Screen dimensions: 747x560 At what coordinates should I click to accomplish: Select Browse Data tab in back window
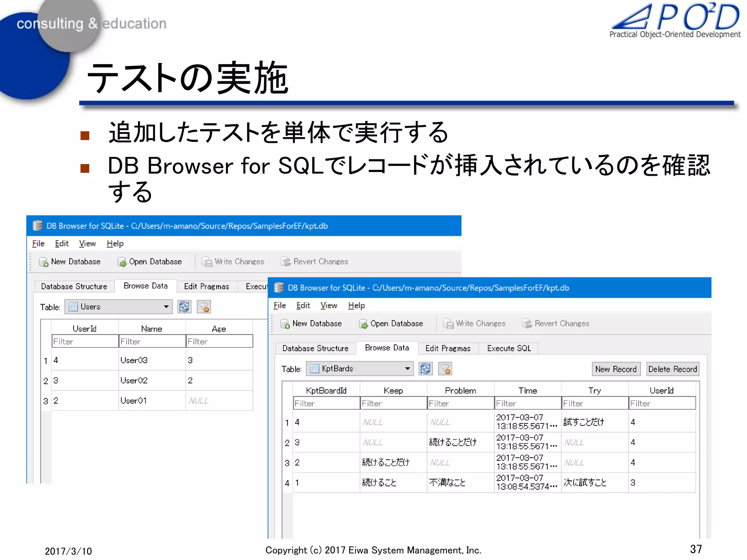(x=146, y=286)
